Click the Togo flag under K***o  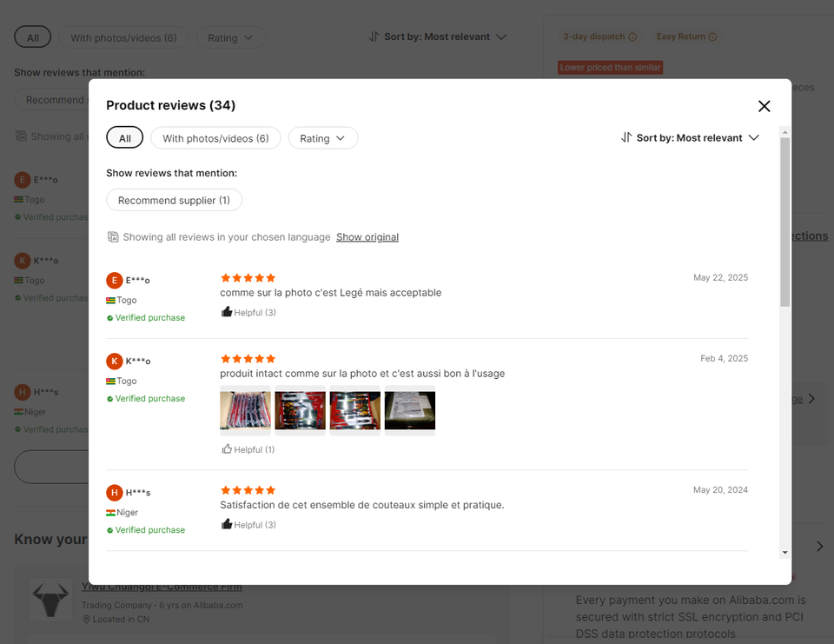click(x=110, y=381)
